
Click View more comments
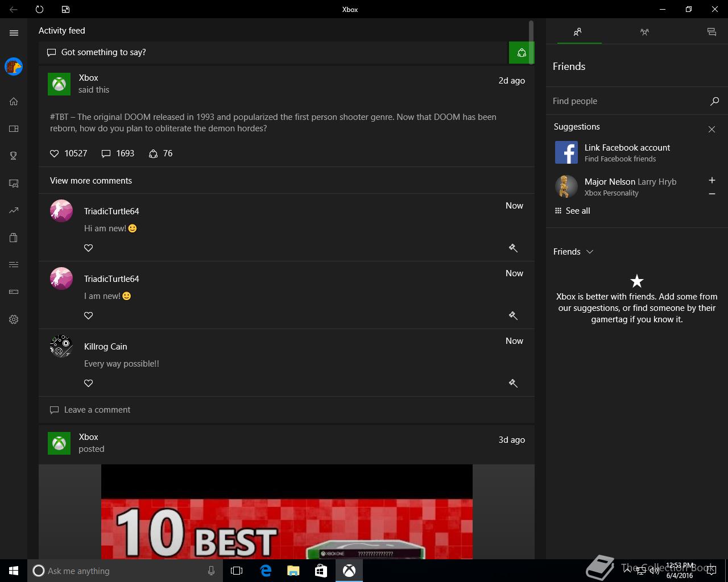pos(91,181)
